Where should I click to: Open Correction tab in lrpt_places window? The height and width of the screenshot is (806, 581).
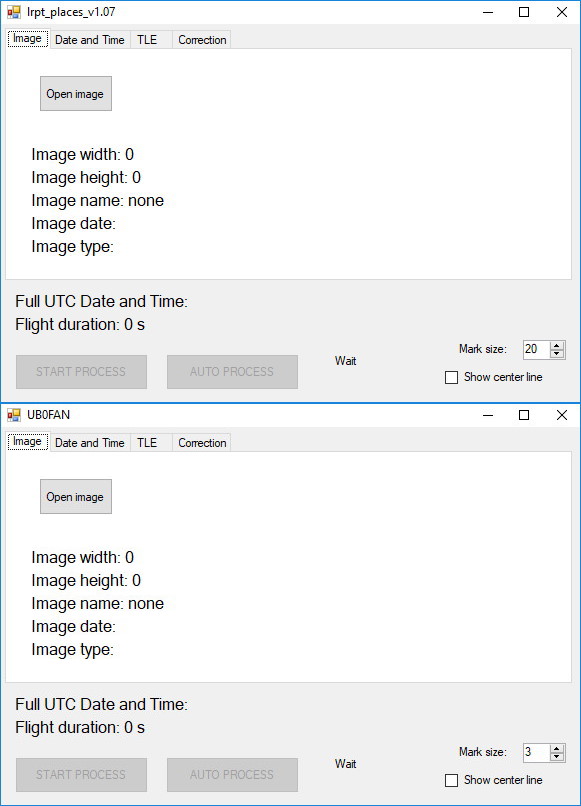coord(202,40)
